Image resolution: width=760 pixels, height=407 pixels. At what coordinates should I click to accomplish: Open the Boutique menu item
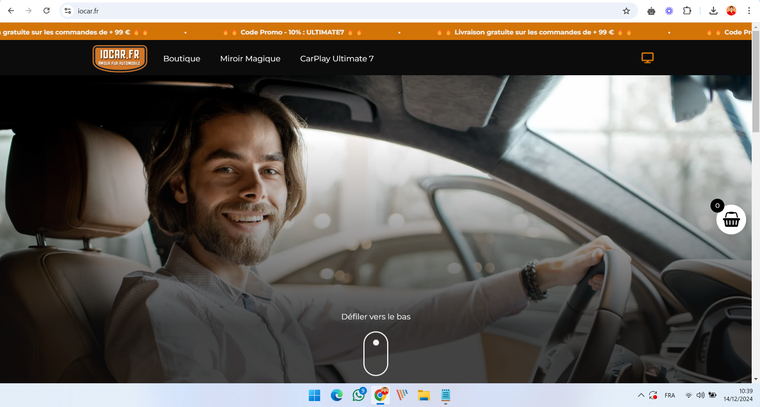tap(182, 59)
